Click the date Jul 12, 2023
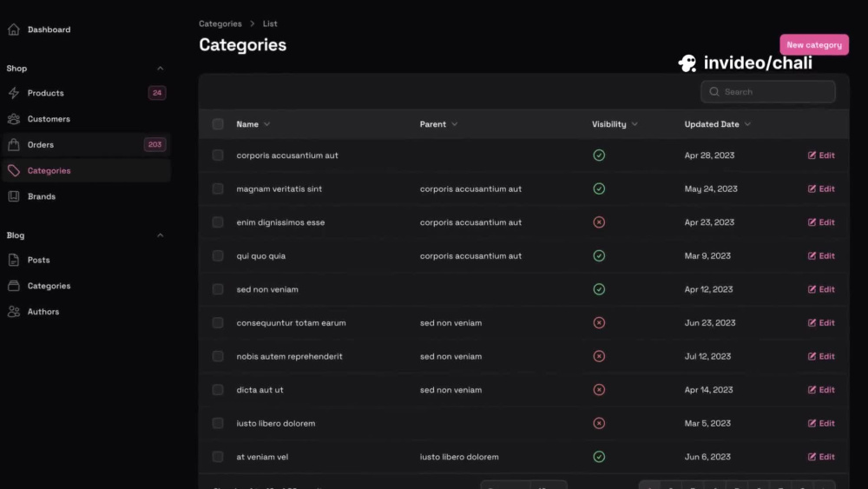This screenshot has height=489, width=868. click(707, 356)
